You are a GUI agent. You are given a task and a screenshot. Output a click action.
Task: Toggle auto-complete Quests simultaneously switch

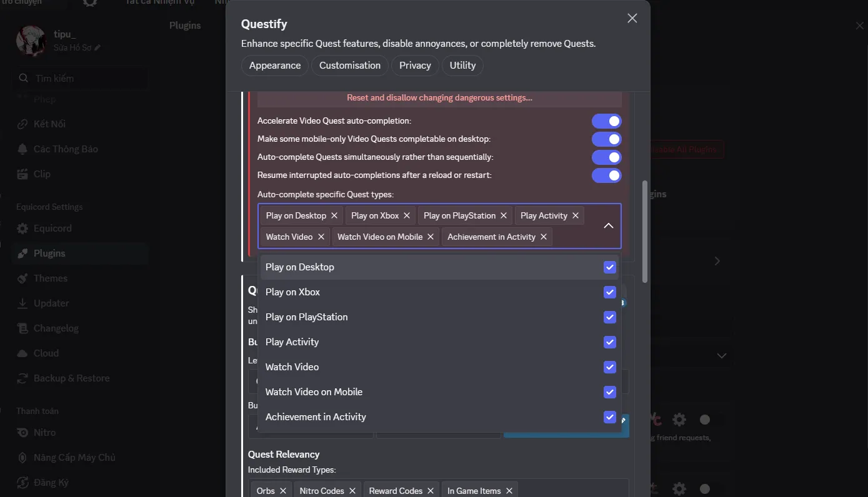pyautogui.click(x=606, y=157)
